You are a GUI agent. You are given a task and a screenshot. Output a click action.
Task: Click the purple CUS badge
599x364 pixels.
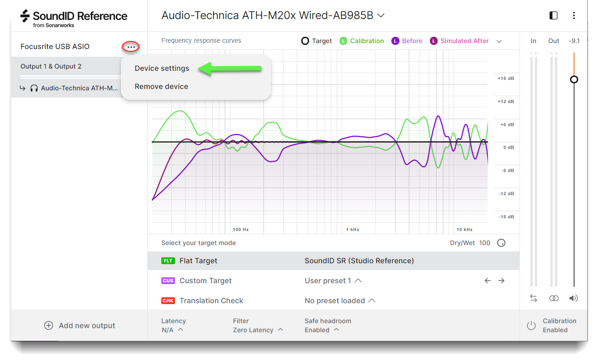pyautogui.click(x=168, y=281)
